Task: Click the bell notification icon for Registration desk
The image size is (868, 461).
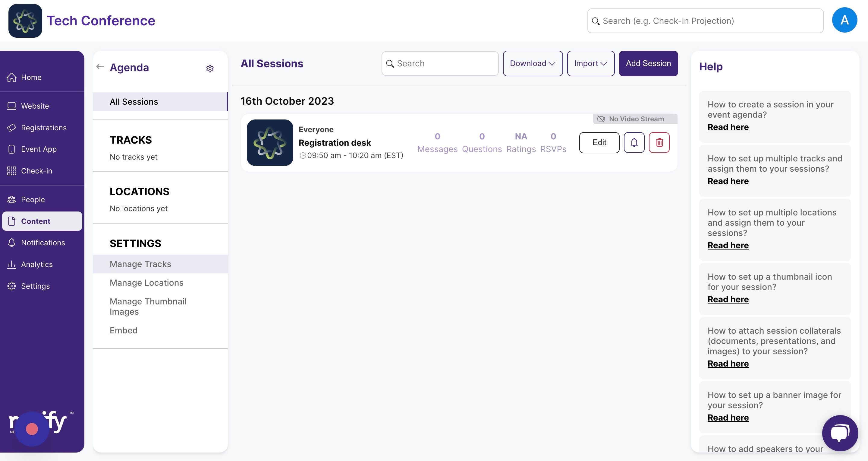Action: coord(634,143)
